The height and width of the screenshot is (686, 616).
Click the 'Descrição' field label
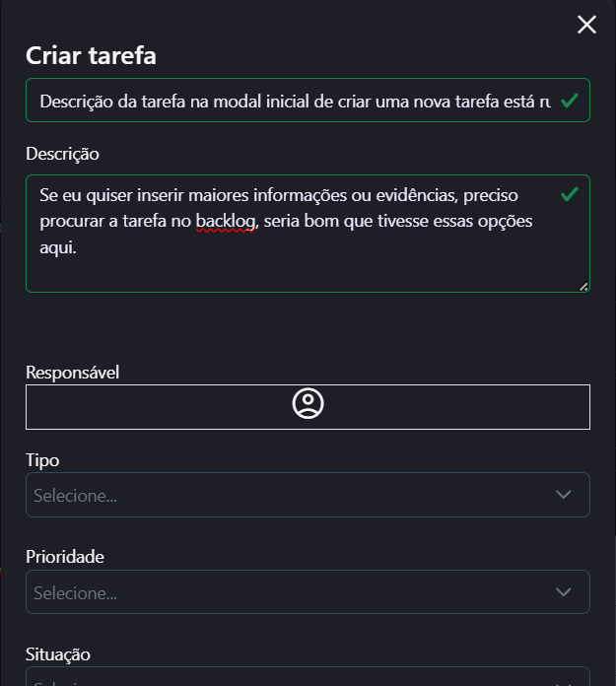[x=63, y=154]
